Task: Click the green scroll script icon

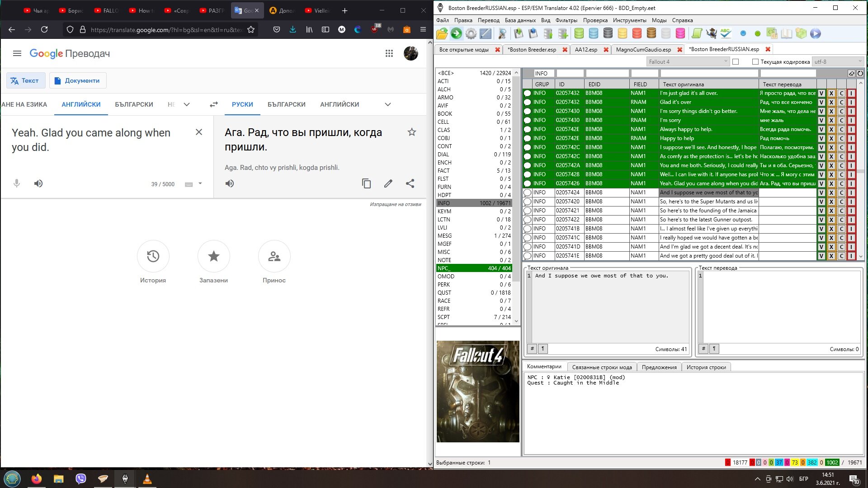Action: pos(697,33)
